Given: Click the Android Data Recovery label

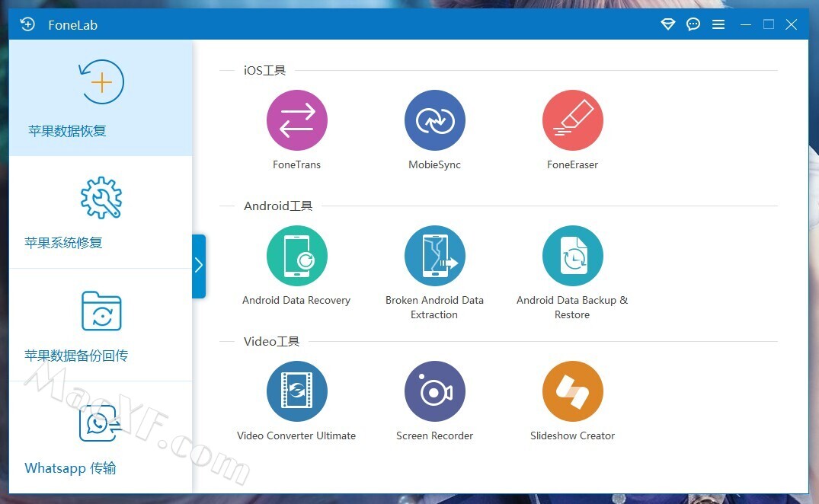Looking at the screenshot, I should [296, 300].
